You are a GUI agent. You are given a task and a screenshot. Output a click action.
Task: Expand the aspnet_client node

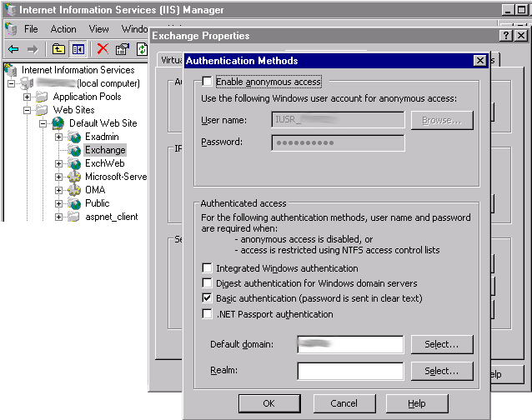click(58, 217)
